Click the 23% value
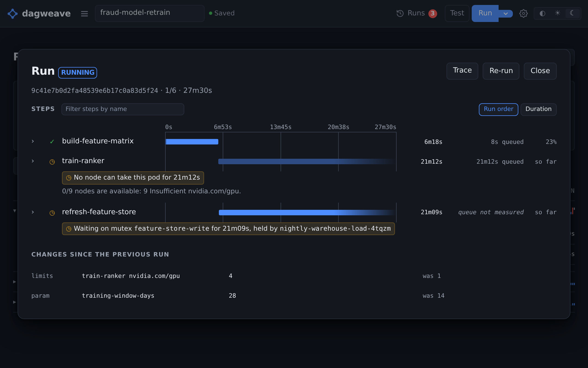Screen dimensions: 588x368 551,142
